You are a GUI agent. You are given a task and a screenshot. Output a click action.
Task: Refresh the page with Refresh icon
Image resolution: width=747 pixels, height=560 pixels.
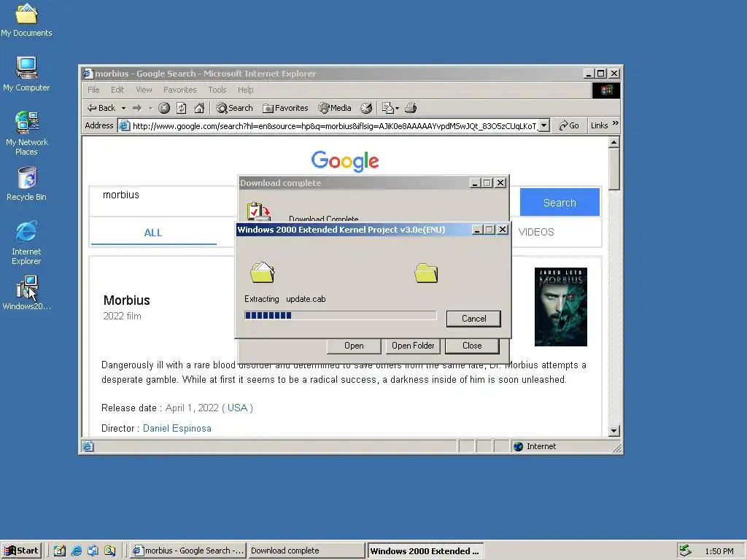pyautogui.click(x=182, y=108)
